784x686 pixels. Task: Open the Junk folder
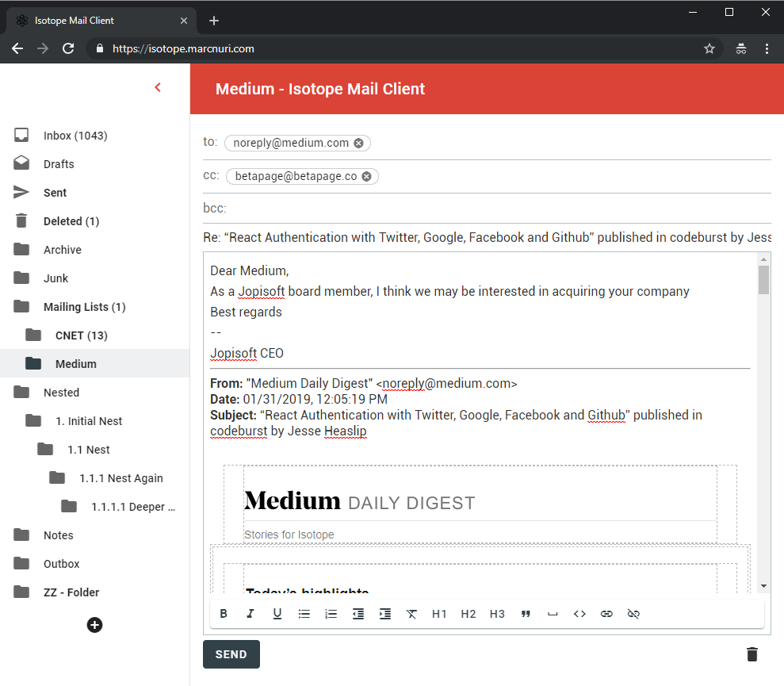[94, 278]
